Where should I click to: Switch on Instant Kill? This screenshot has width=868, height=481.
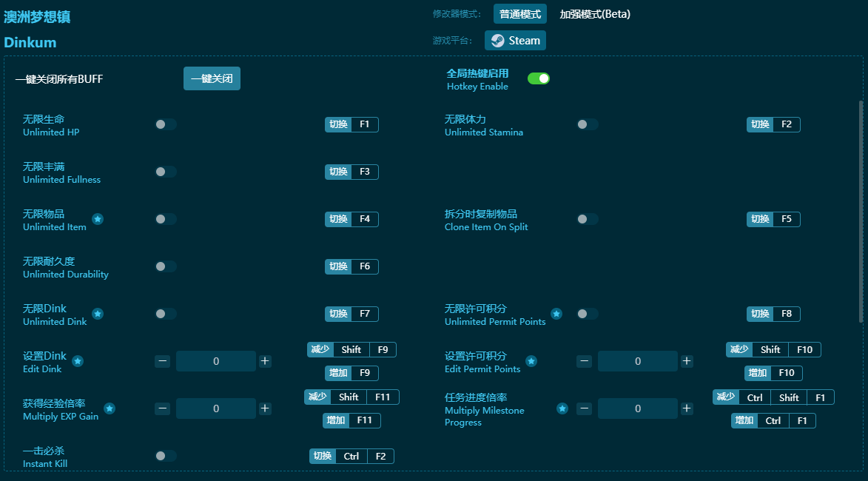point(166,456)
